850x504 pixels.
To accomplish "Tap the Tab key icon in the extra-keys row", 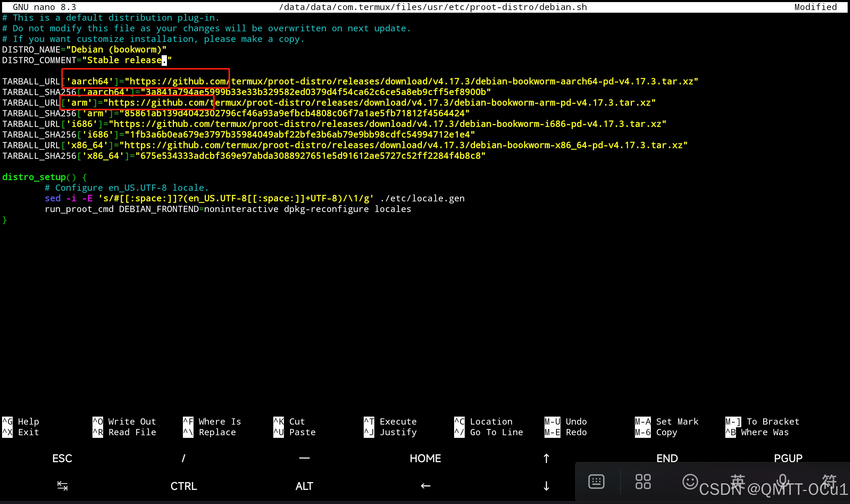I will [x=62, y=486].
